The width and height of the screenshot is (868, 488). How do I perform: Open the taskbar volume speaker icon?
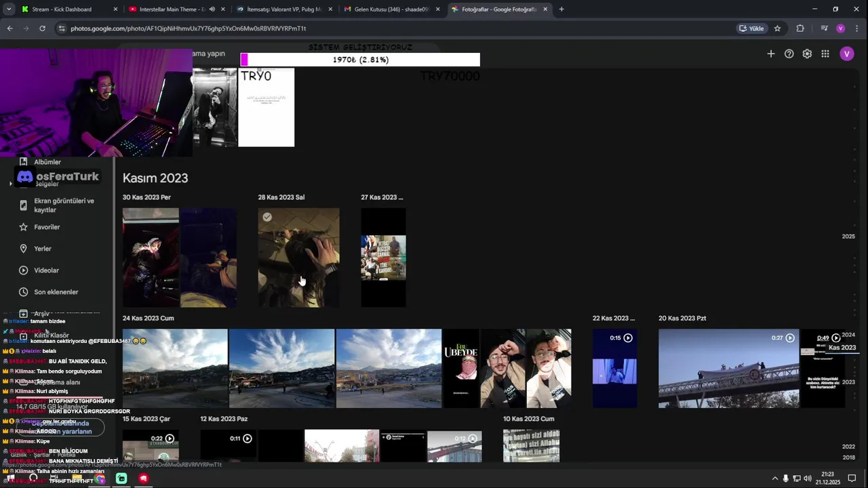(x=807, y=478)
